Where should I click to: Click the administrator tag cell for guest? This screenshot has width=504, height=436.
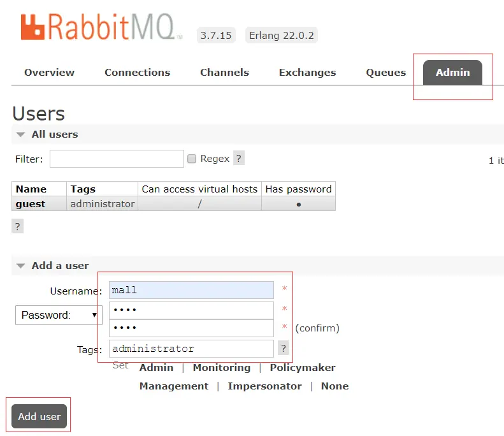point(102,204)
